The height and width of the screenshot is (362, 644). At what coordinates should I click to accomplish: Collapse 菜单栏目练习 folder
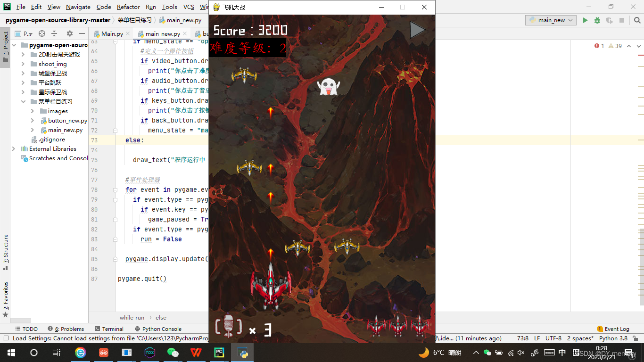23,101
